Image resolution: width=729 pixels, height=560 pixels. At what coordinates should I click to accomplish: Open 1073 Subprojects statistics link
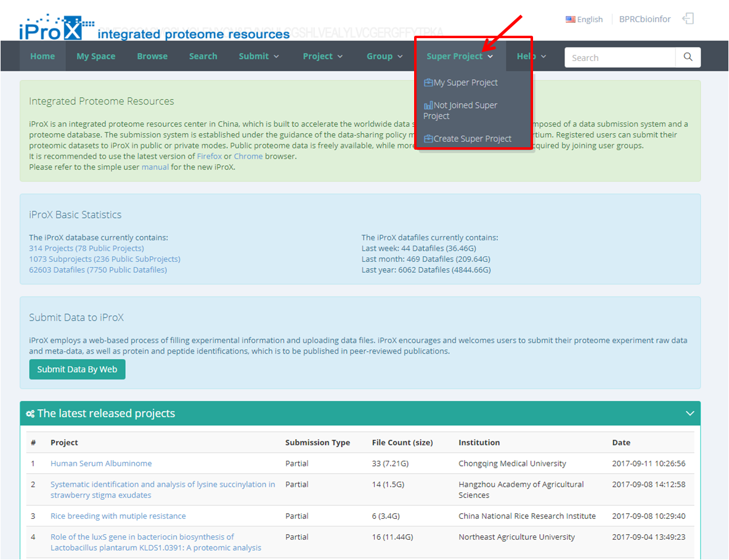(105, 259)
